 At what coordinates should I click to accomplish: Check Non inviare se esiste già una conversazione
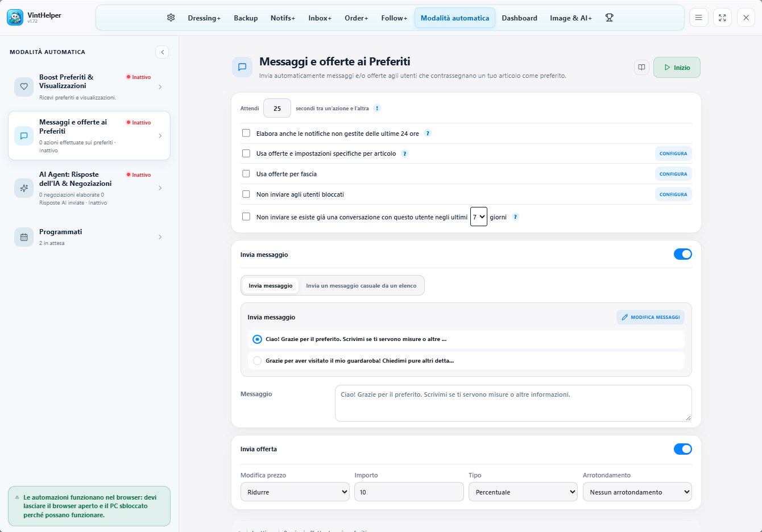(246, 217)
